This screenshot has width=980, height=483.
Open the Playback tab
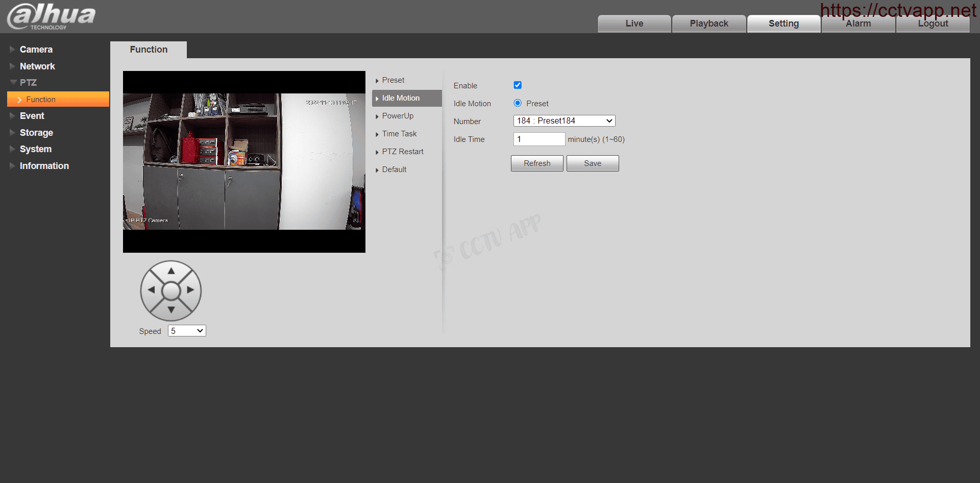[x=708, y=23]
